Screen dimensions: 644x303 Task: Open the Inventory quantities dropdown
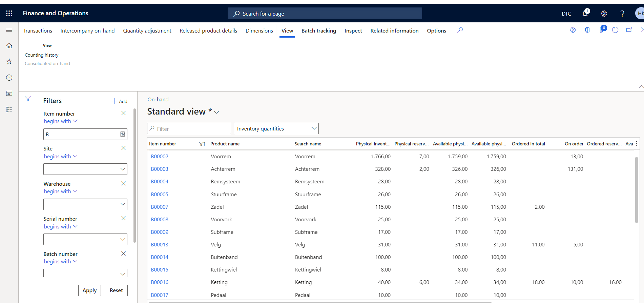click(x=276, y=128)
